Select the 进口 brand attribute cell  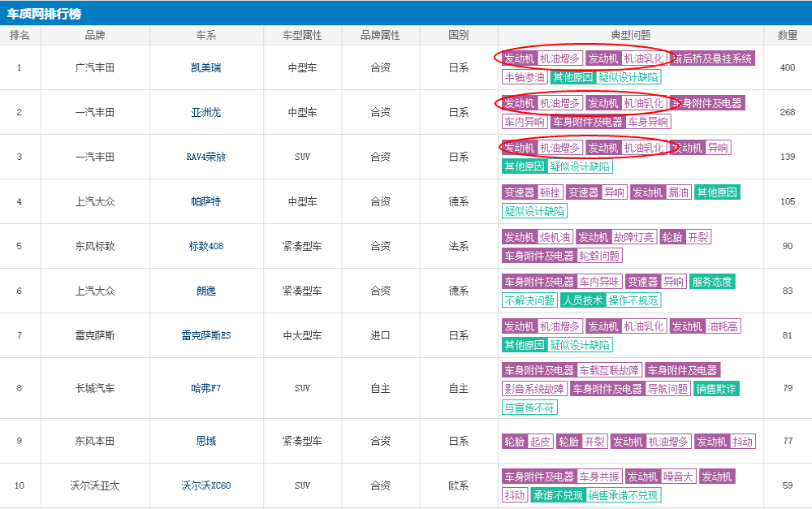point(380,335)
